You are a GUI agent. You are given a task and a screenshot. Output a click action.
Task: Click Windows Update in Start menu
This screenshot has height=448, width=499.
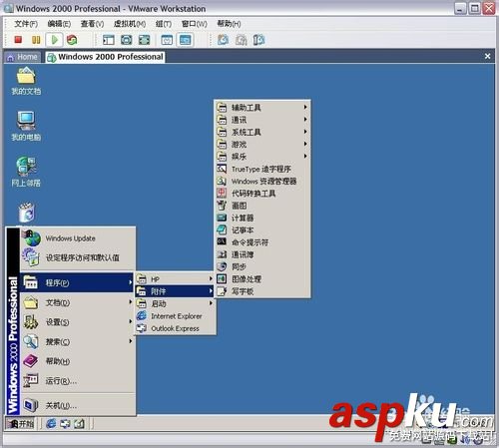coord(78,238)
